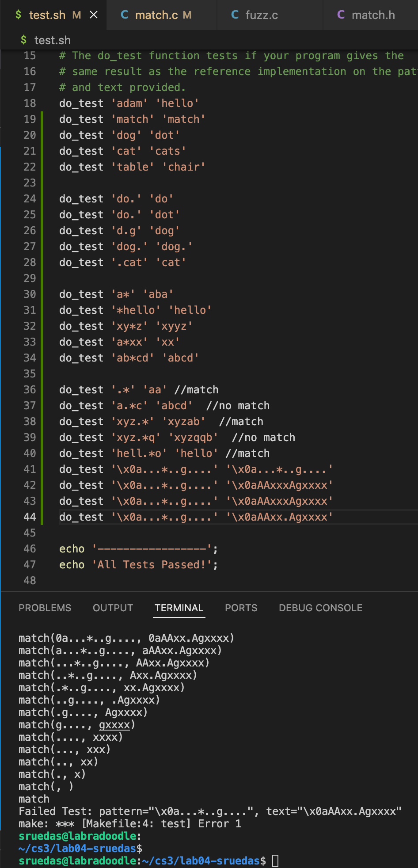Image resolution: width=418 pixels, height=868 pixels.
Task: Click line number 44 in the gutter
Action: coord(30,517)
